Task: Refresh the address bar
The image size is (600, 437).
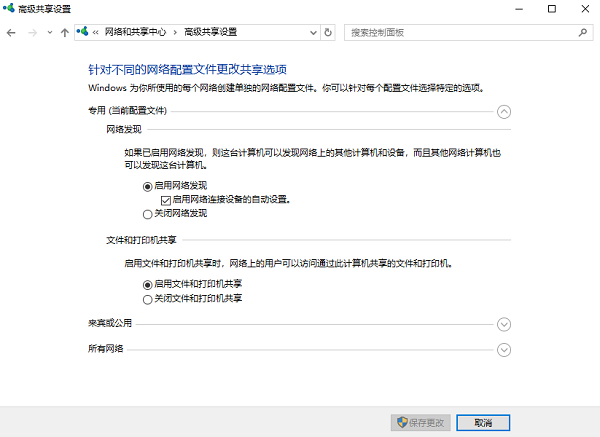Action: pyautogui.click(x=328, y=33)
